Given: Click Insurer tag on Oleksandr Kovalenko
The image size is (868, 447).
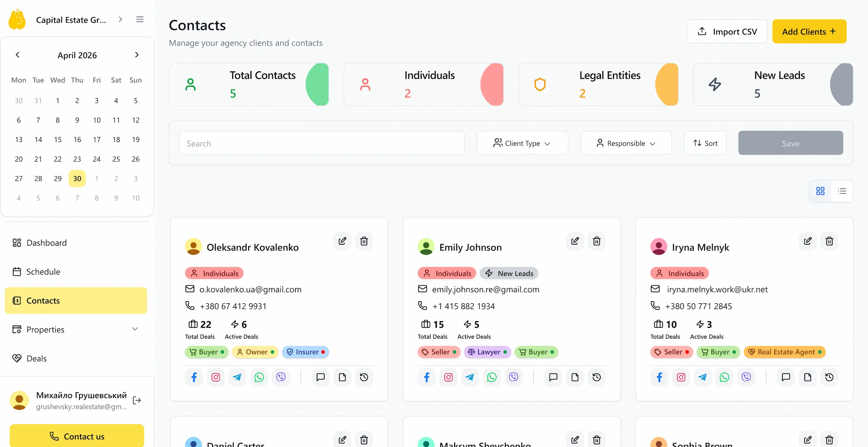Looking at the screenshot, I should tap(306, 352).
